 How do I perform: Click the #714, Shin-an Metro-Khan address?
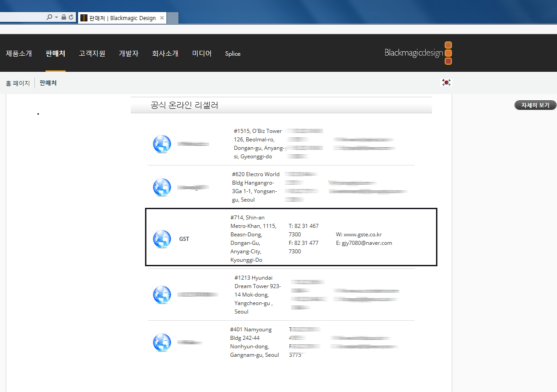tap(254, 239)
